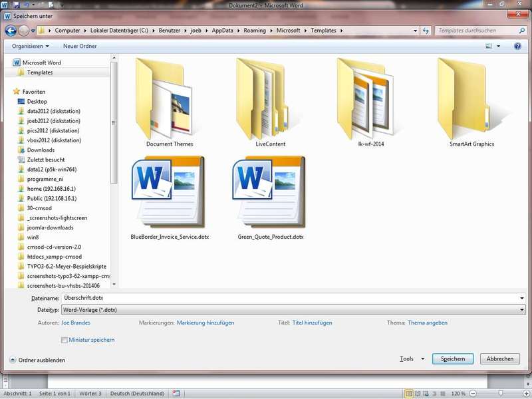The width and height of the screenshot is (532, 399).
Task: Switch to print layout view in status bar
Action: pos(409,394)
